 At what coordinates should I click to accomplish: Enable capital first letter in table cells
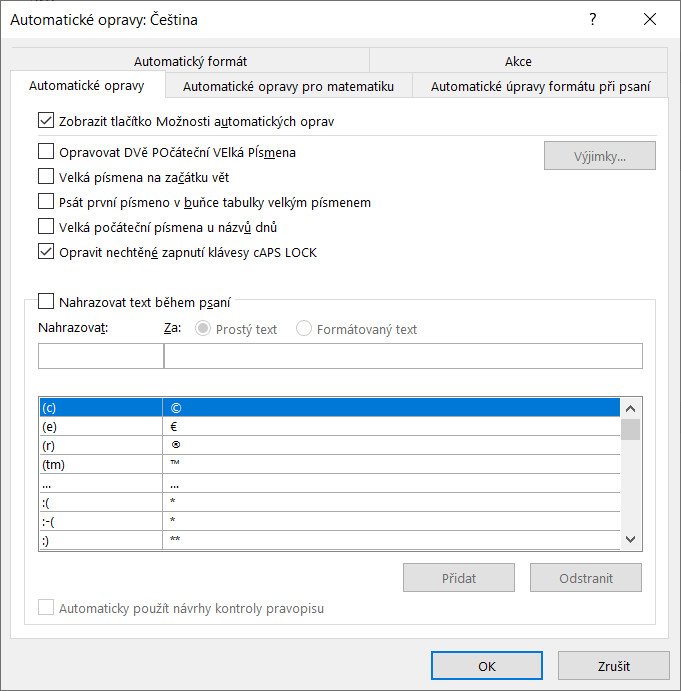point(46,202)
